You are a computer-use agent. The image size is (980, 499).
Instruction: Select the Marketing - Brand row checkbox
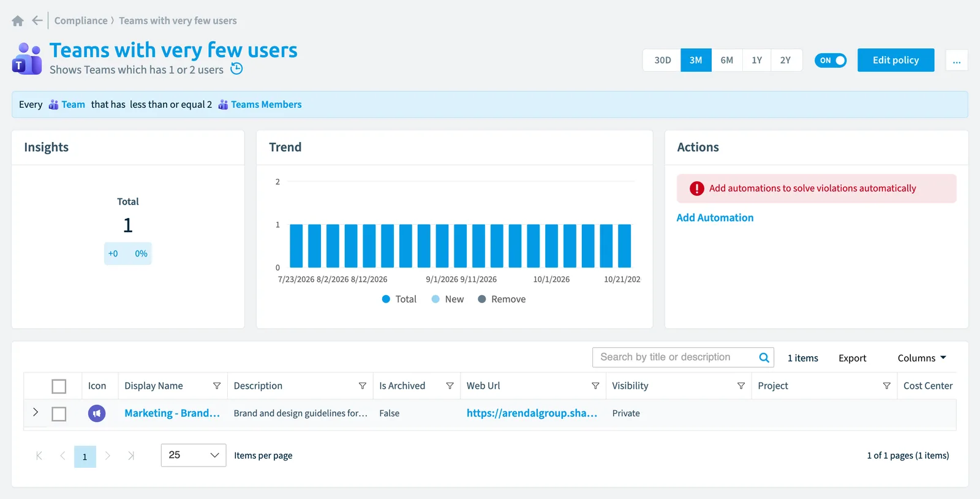coord(59,414)
